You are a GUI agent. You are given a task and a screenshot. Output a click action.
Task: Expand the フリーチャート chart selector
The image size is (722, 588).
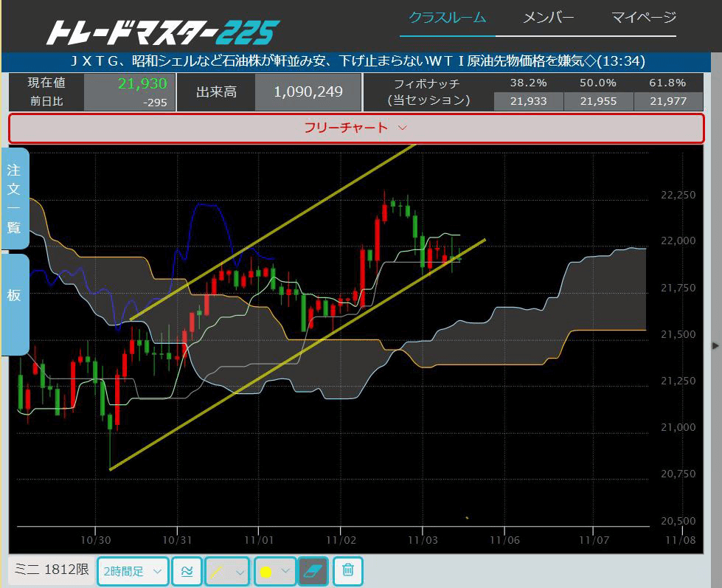356,128
